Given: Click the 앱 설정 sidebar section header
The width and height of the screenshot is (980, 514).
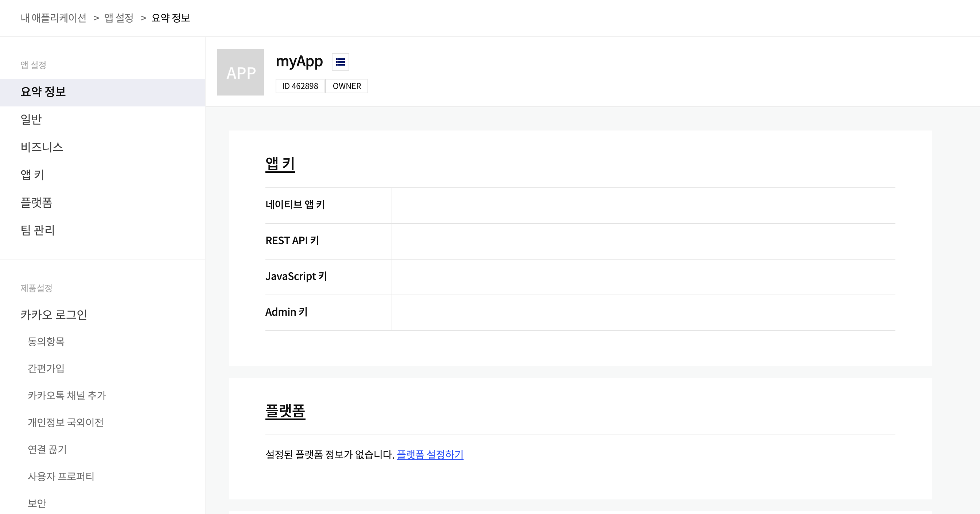Looking at the screenshot, I should pyautogui.click(x=33, y=65).
